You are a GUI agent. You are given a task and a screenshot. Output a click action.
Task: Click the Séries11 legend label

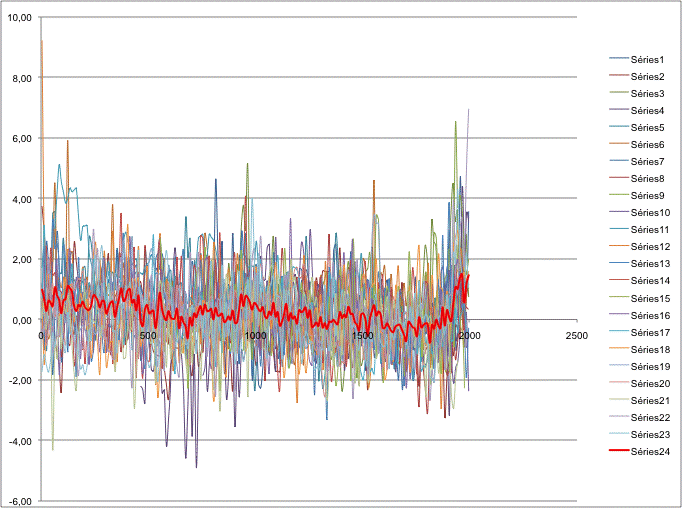click(650, 230)
